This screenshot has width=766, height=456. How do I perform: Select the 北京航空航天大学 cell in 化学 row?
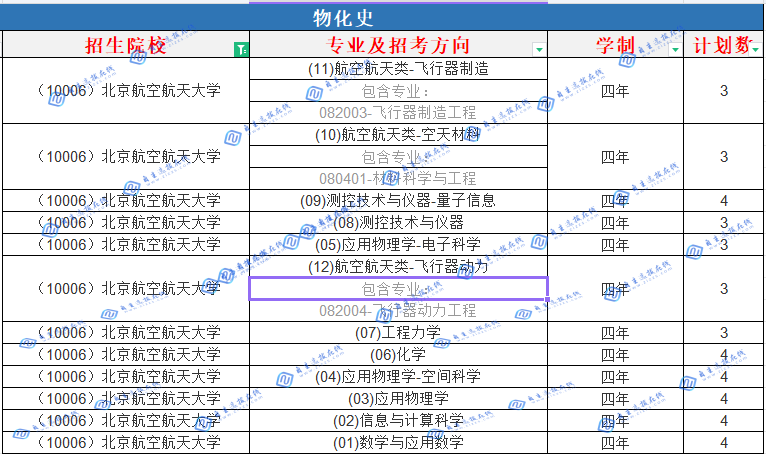126,354
